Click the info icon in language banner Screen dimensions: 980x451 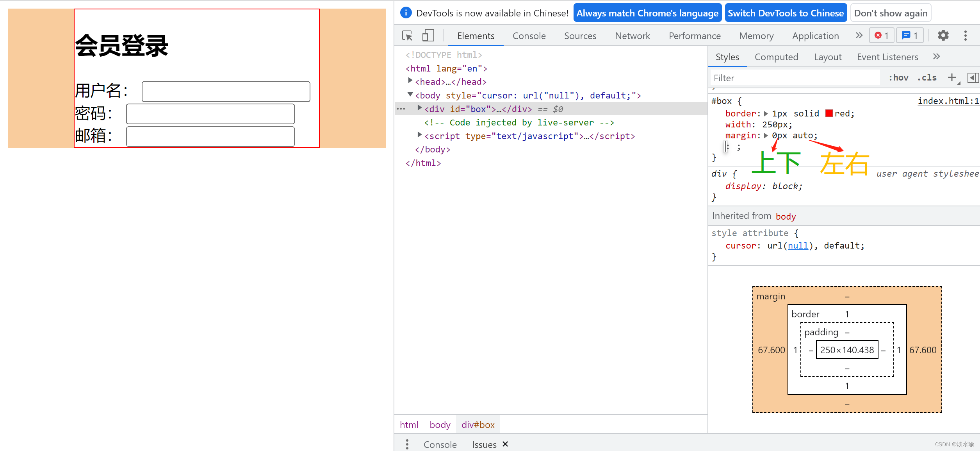406,13
